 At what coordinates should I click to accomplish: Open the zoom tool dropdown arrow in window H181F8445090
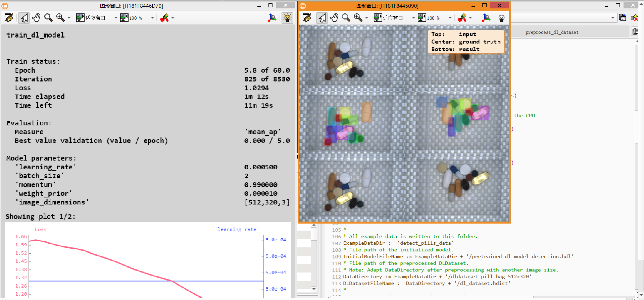tap(366, 18)
